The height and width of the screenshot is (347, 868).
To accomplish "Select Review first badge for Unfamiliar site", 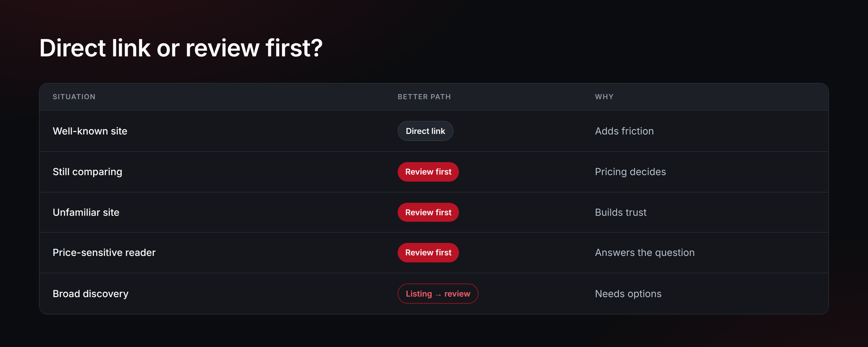I will (x=428, y=213).
